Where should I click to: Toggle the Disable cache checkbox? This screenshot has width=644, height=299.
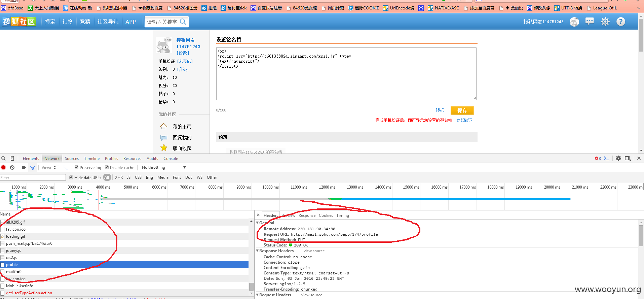pos(107,167)
